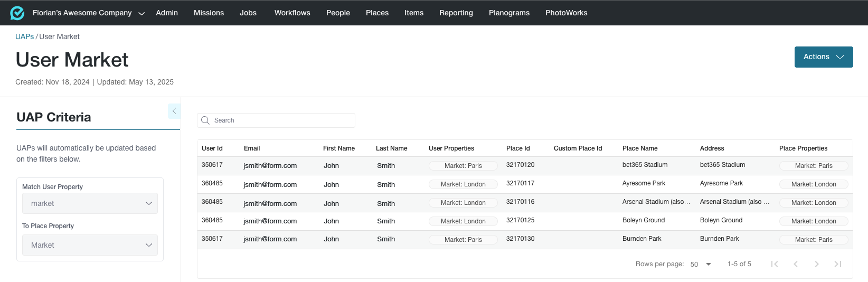The width and height of the screenshot is (868, 282).
Task: Click Market: Paris place tag in Burnden Park row
Action: click(x=814, y=240)
